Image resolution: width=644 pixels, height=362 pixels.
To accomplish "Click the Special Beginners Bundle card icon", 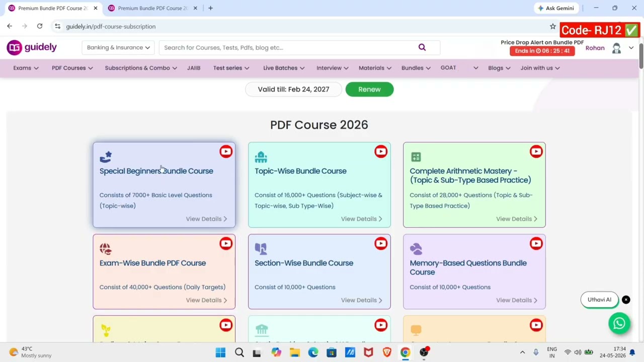I will click(x=106, y=157).
